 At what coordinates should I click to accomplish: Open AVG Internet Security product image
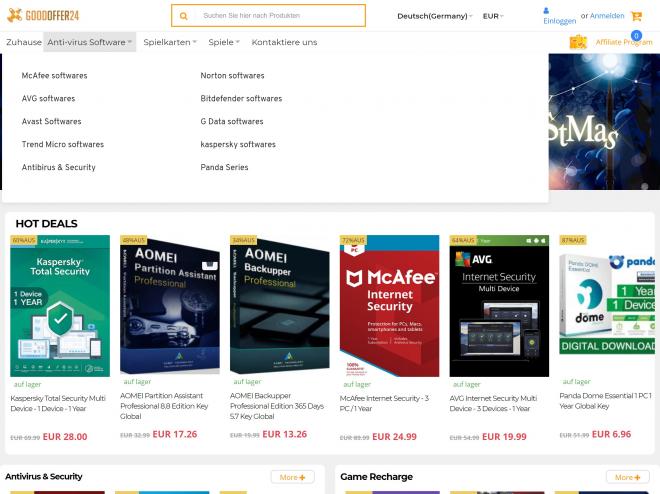coord(499,306)
